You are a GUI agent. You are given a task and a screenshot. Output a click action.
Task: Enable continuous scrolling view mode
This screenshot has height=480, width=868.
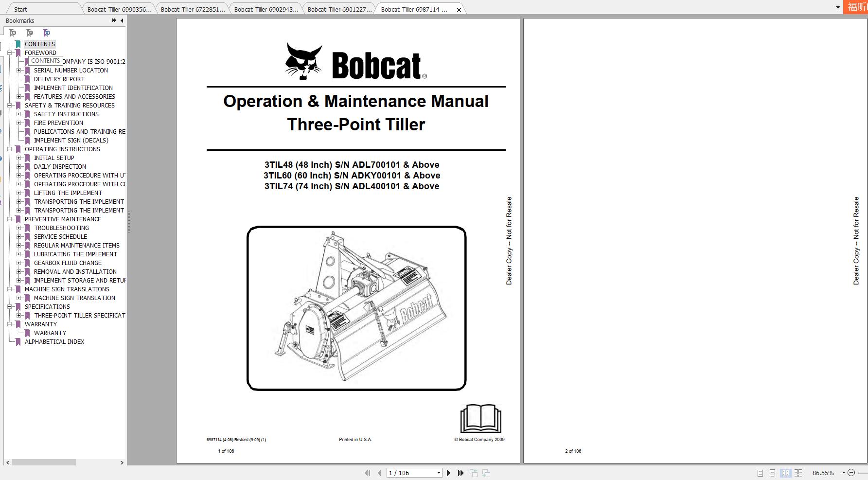(772, 472)
